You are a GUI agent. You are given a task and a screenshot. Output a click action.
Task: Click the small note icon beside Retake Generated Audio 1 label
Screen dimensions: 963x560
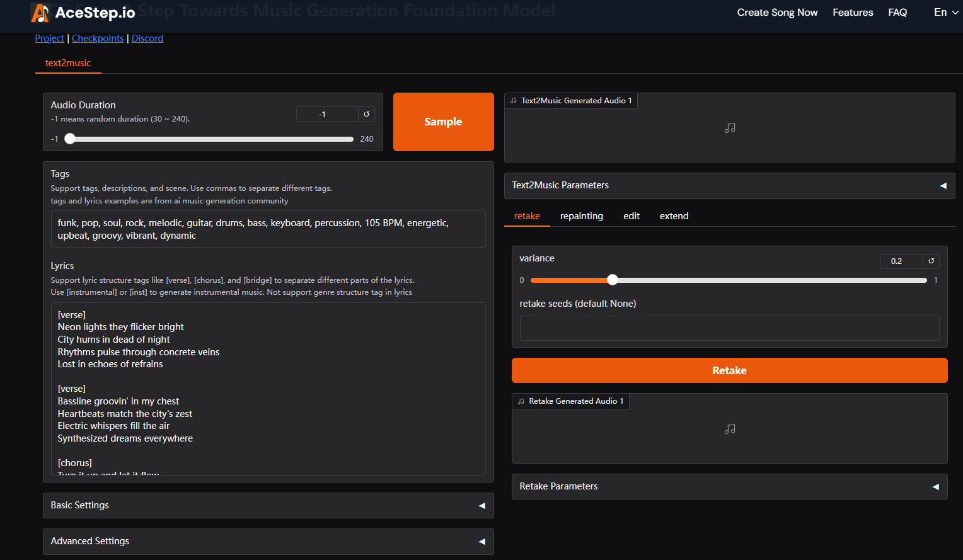521,401
